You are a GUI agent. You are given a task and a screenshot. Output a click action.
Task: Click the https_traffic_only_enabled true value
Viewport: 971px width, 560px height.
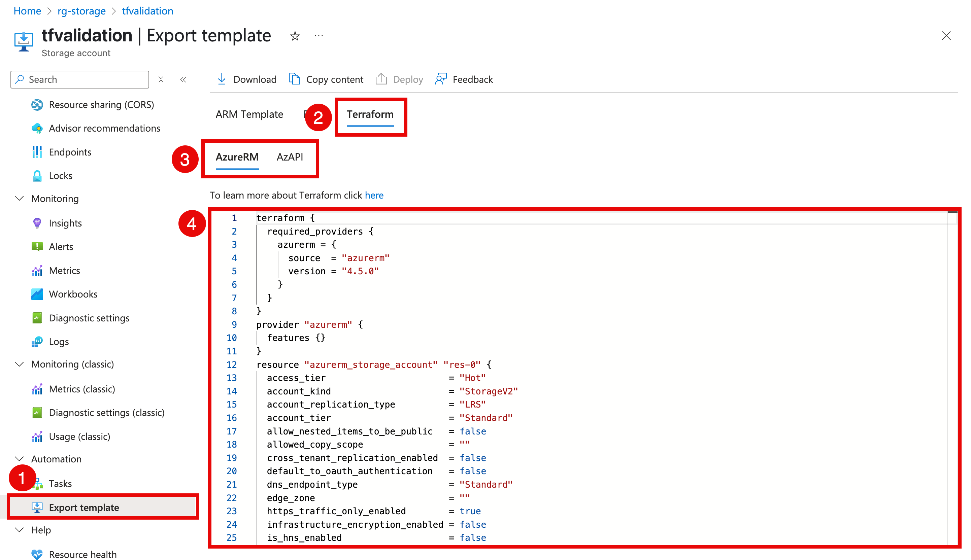(x=470, y=511)
